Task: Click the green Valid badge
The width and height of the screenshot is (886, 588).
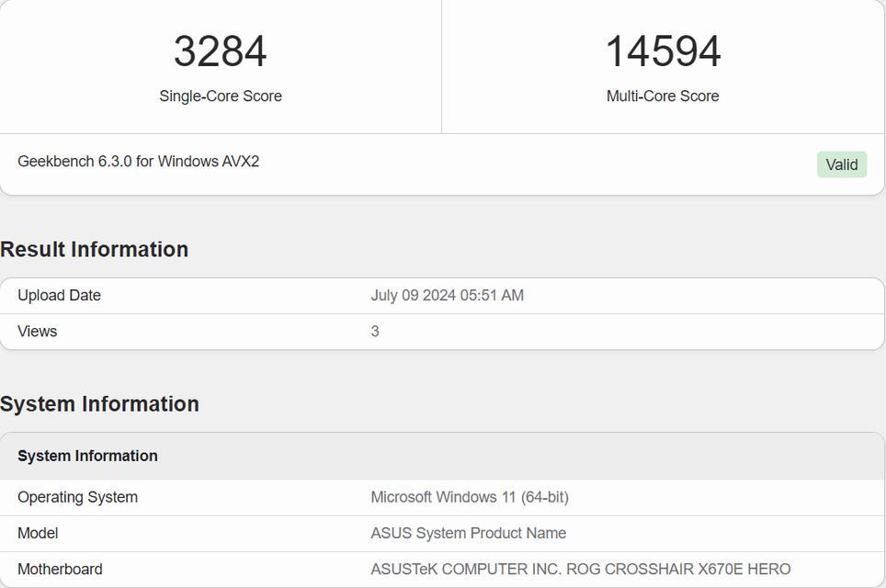Action: [841, 164]
